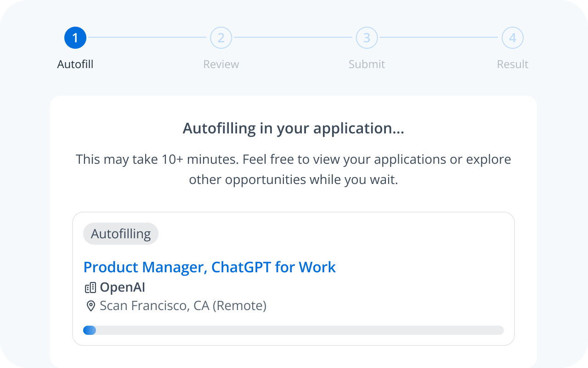Image resolution: width=588 pixels, height=368 pixels.
Task: Click the Submit step label
Action: pyautogui.click(x=367, y=64)
